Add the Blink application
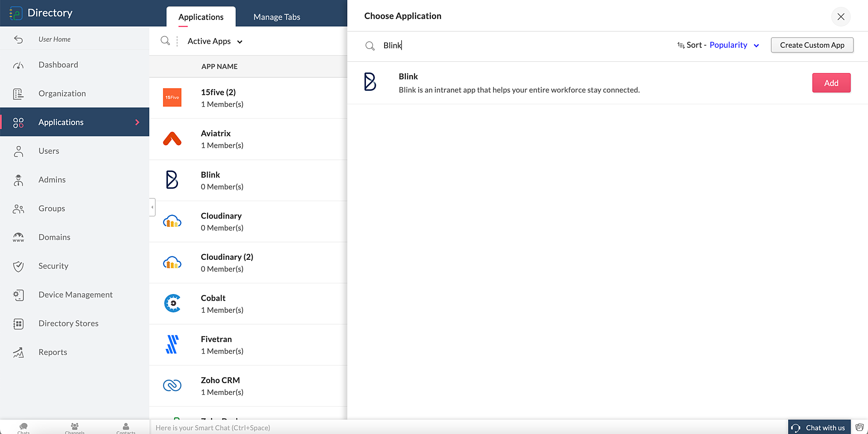 (x=831, y=83)
